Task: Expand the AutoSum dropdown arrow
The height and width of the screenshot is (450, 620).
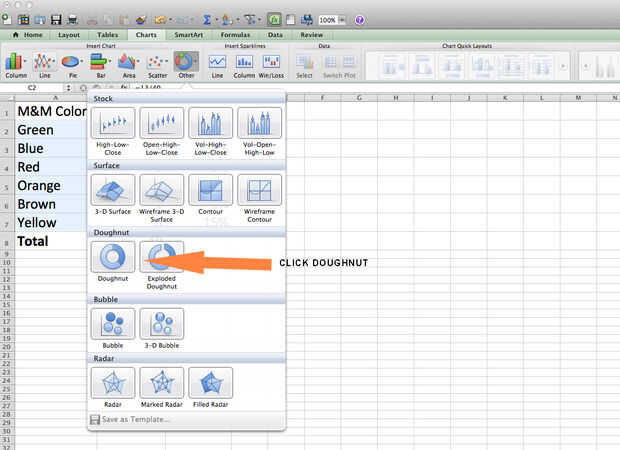Action: coord(217,20)
